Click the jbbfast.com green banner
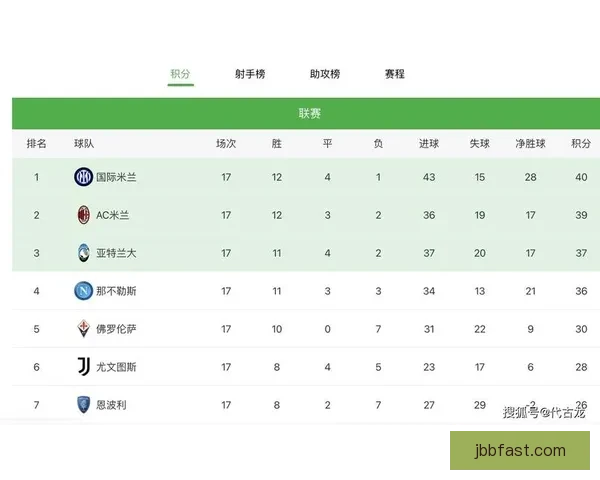This screenshot has width=600, height=480. coord(520,451)
